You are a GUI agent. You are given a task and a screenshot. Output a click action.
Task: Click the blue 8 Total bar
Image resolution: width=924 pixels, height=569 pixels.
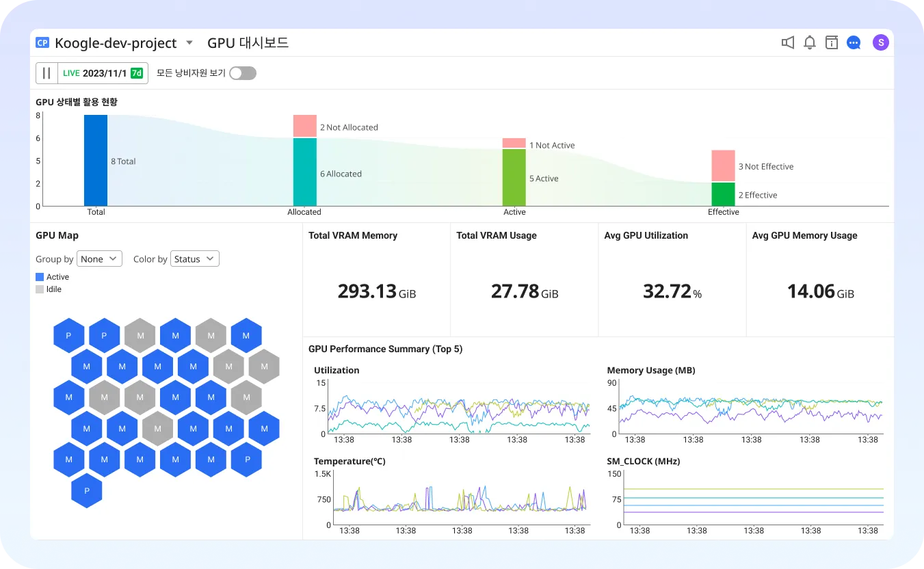coord(96,160)
